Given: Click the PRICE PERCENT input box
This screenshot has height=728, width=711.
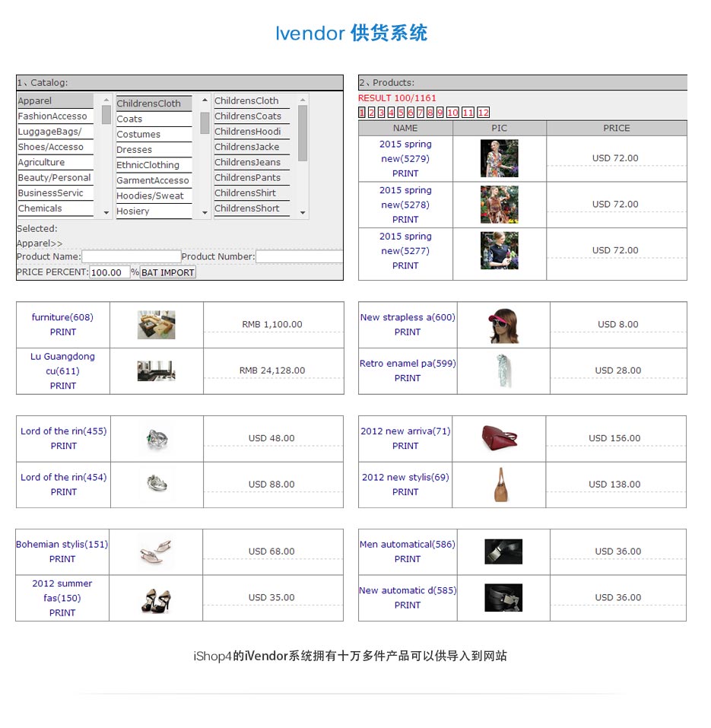Looking at the screenshot, I should tap(110, 272).
